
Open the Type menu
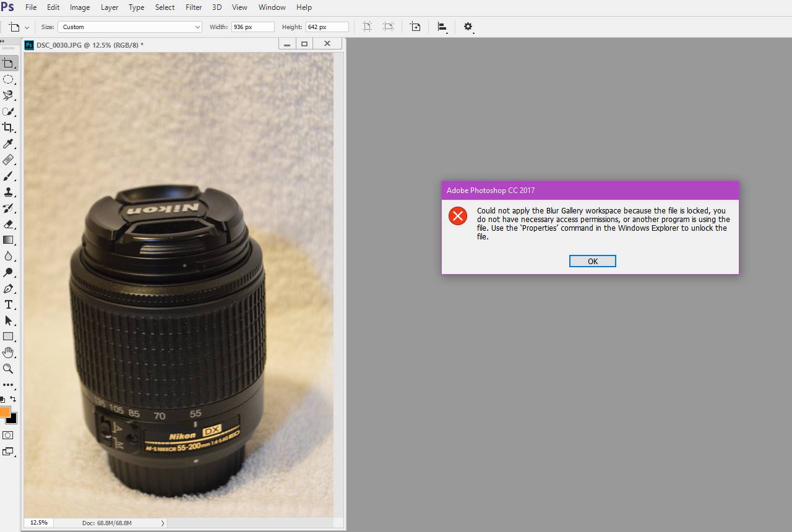[x=136, y=7]
